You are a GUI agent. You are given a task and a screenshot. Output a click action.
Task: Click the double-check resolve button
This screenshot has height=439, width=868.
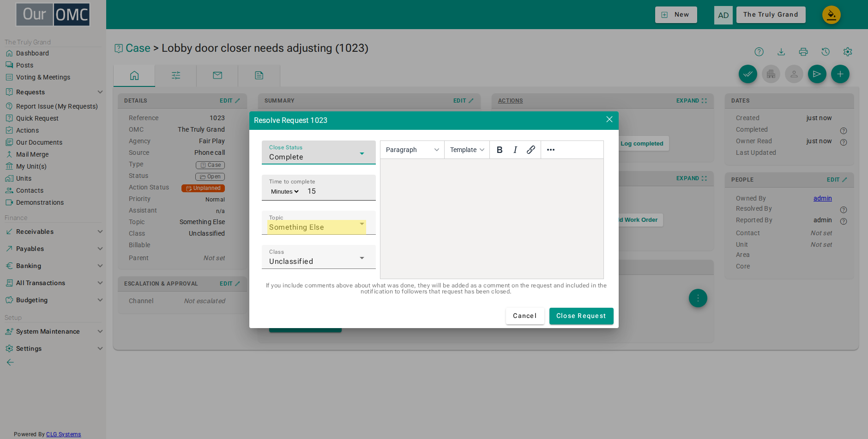coord(748,74)
